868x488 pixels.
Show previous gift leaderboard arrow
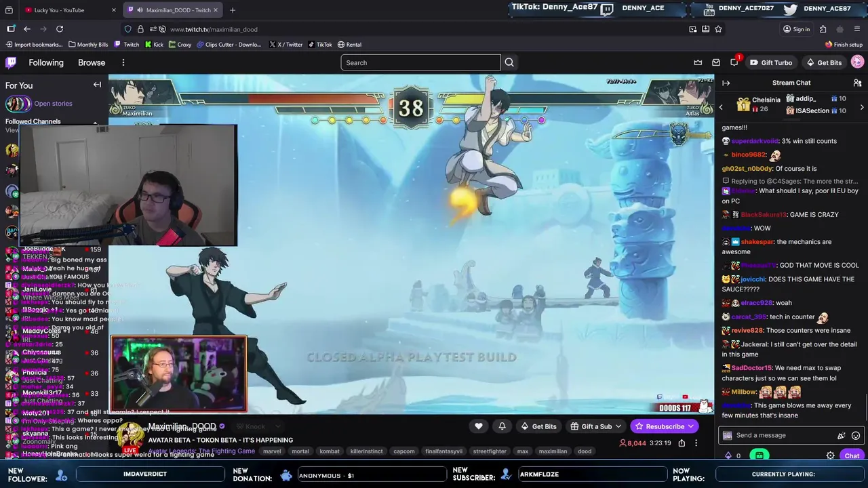point(721,107)
